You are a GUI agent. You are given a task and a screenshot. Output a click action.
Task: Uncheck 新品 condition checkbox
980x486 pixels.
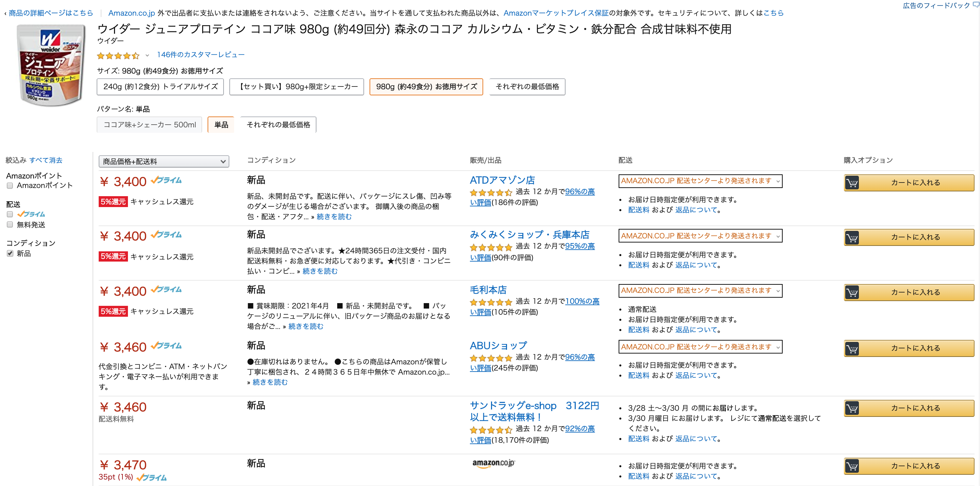point(10,253)
